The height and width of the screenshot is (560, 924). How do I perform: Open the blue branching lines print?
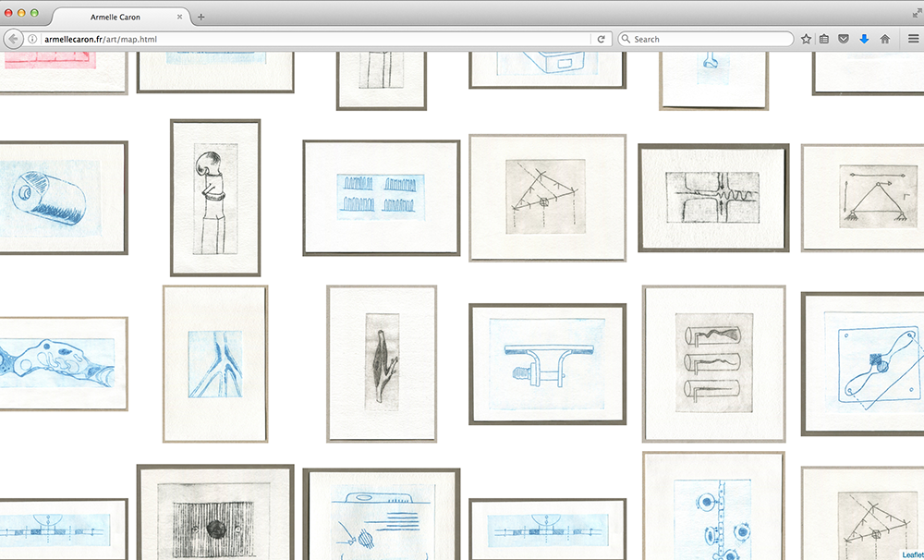(x=215, y=364)
